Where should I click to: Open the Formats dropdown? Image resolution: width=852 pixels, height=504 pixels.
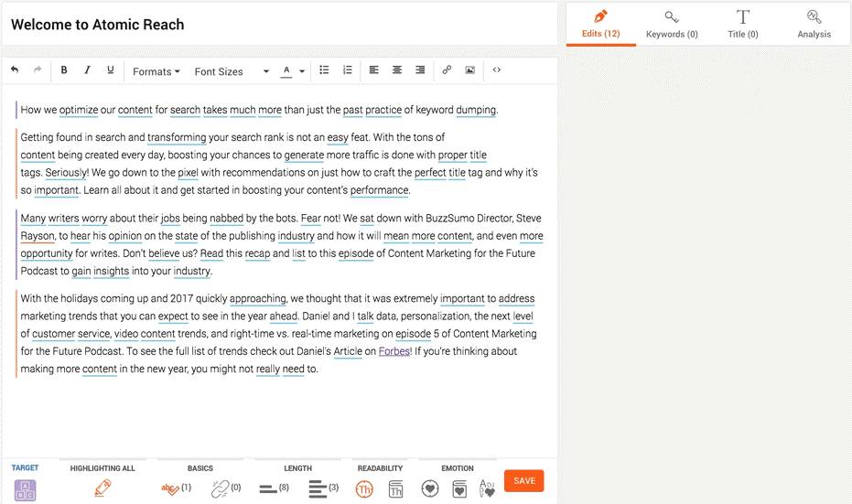coord(156,71)
